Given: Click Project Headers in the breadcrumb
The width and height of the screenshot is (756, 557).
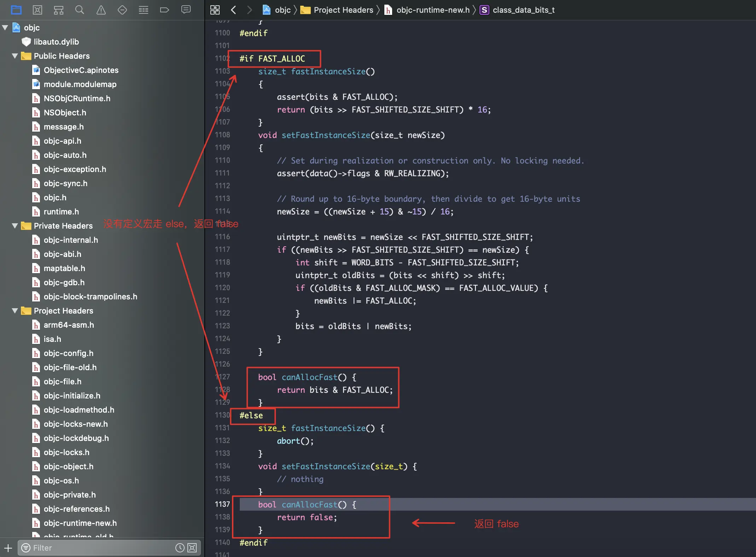Looking at the screenshot, I should point(343,10).
